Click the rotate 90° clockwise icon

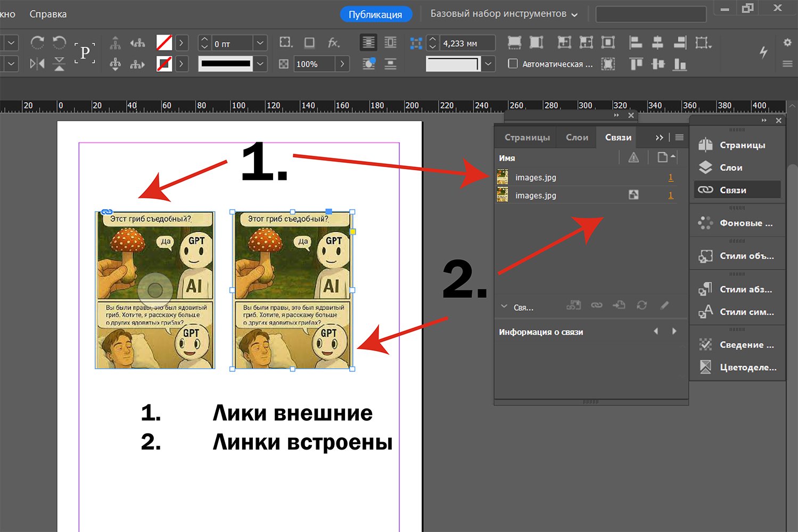click(x=37, y=43)
